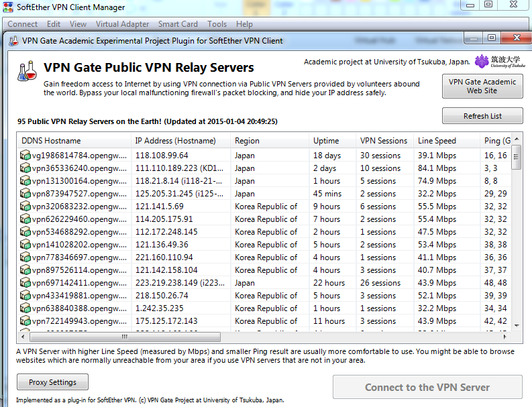The image size is (532, 407).
Task: Click the Refresh List button
Action: [482, 116]
